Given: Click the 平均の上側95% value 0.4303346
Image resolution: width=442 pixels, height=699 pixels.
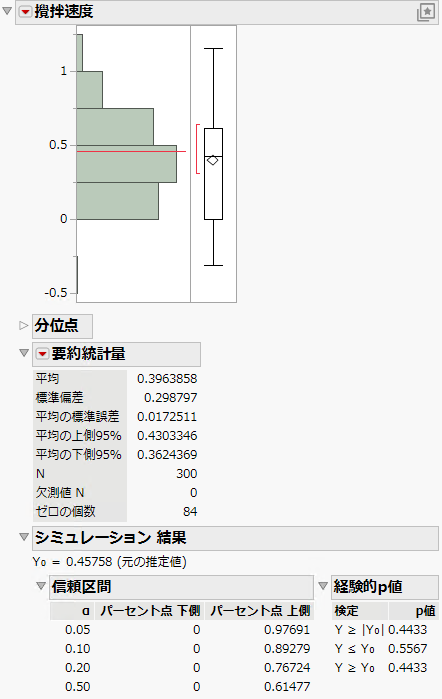Looking at the screenshot, I should [x=167, y=435].
